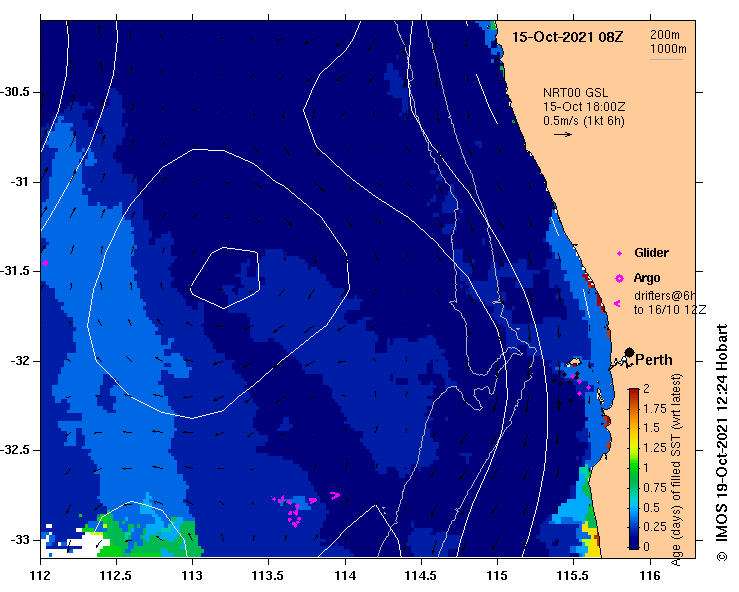Click the date label 15-Oct-2021 08Z
The image size is (739, 592).
(x=567, y=37)
